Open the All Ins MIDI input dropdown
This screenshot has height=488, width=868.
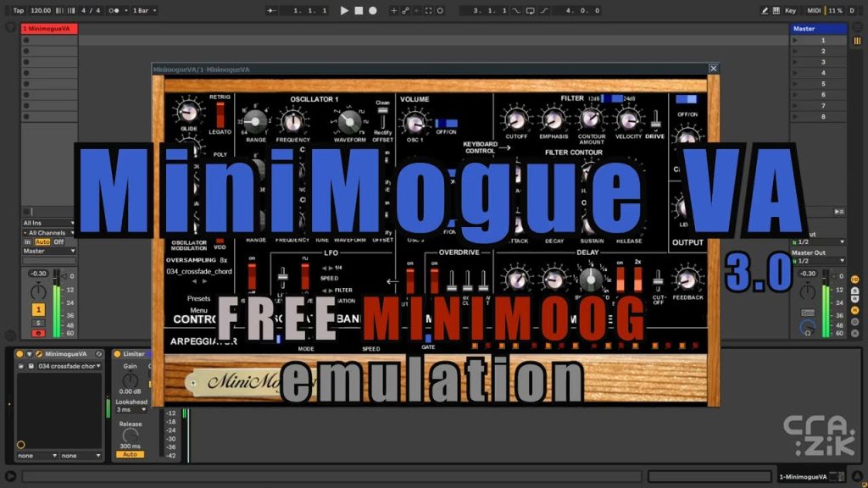point(48,223)
